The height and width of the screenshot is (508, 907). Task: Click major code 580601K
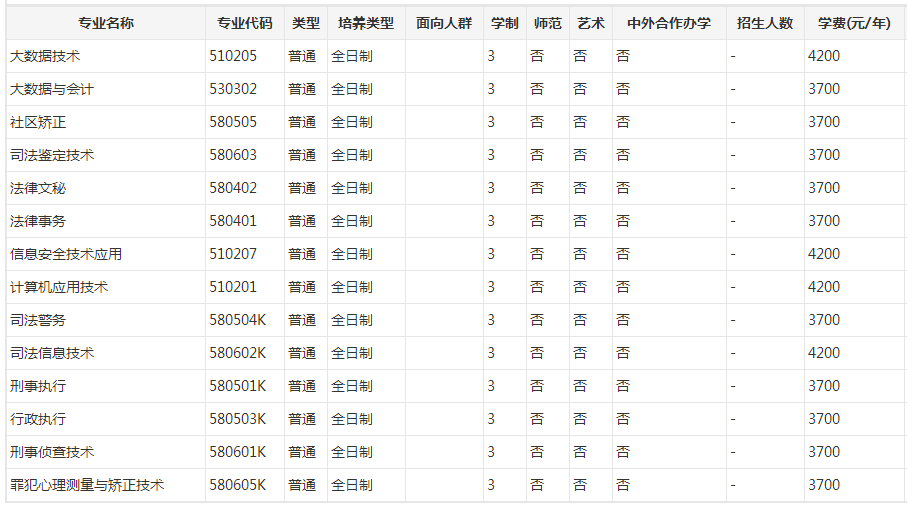click(238, 452)
